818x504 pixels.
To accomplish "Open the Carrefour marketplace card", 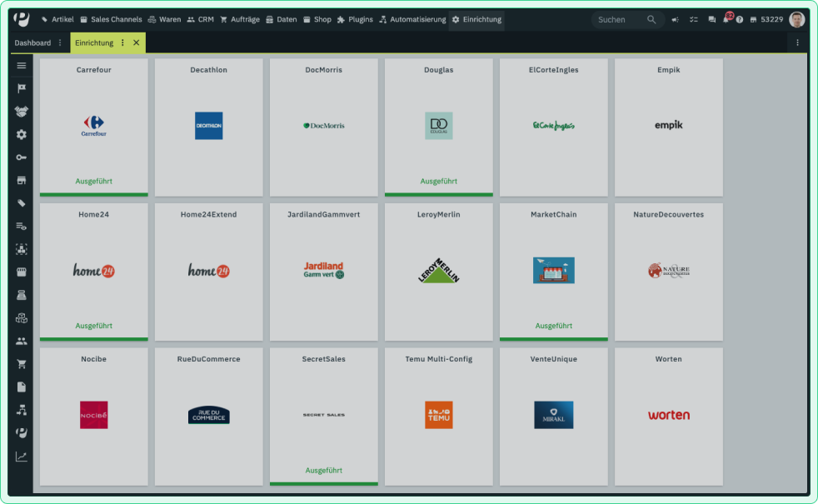I will point(94,127).
